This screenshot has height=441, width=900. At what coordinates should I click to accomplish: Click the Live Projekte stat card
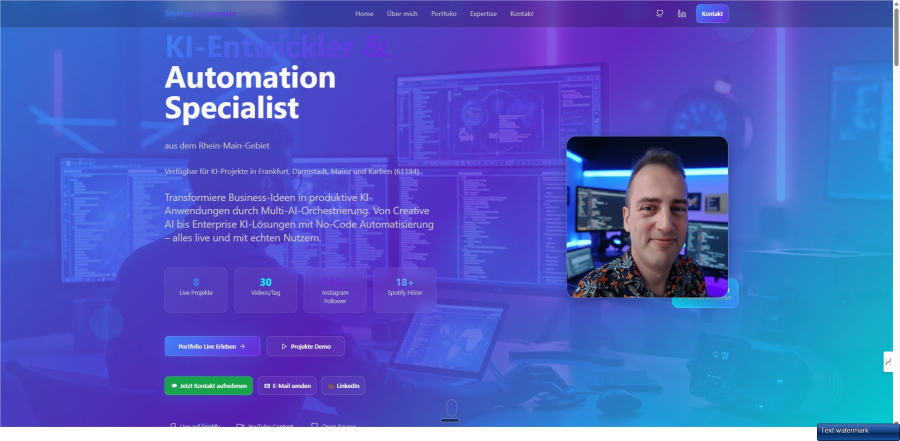[196, 289]
